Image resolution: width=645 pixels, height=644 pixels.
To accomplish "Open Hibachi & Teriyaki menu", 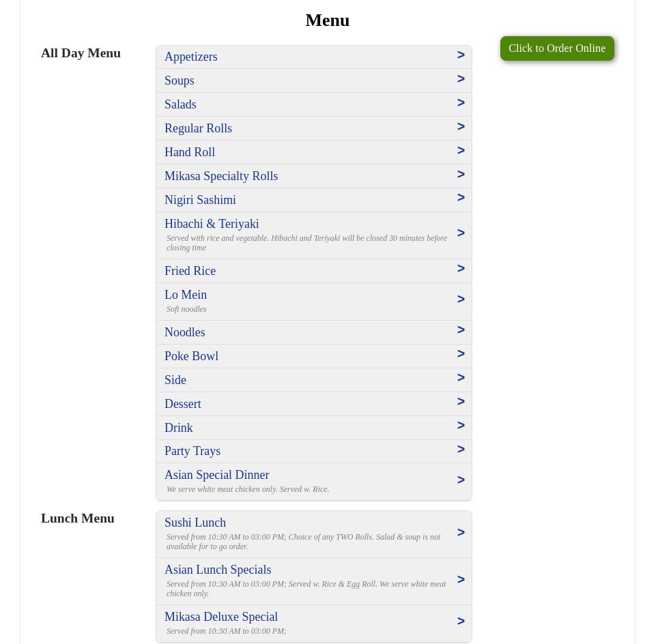I will 212,224.
